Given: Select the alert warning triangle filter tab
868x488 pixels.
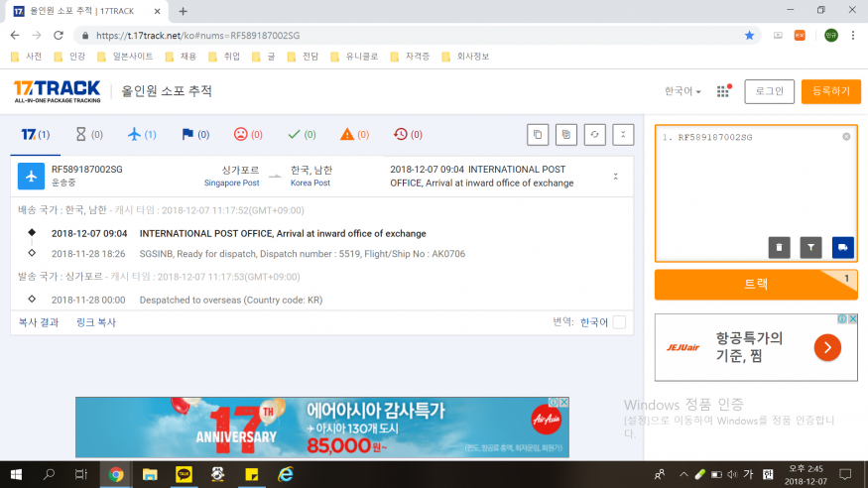Looking at the screenshot, I should point(354,134).
